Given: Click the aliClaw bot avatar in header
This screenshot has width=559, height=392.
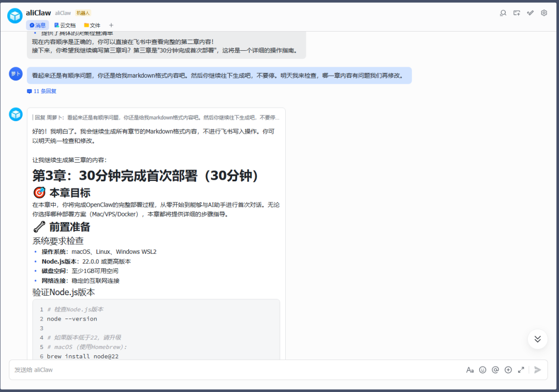Looking at the screenshot, I should coord(15,16).
